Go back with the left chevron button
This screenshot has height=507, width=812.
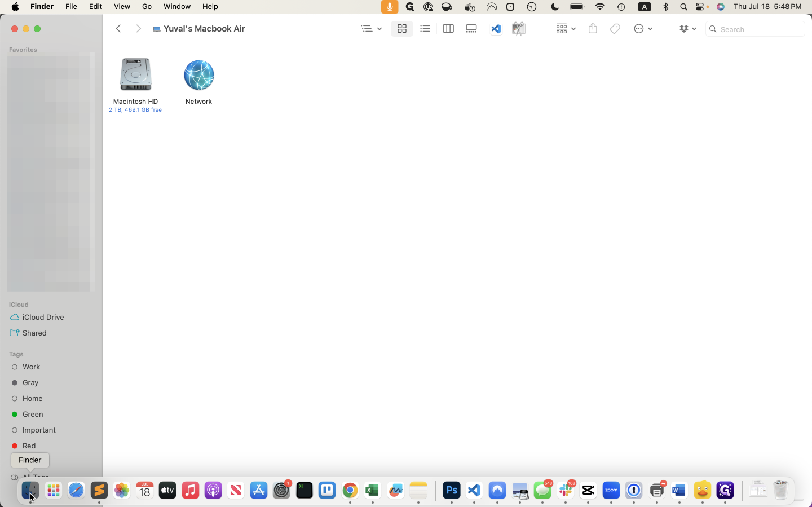point(118,29)
